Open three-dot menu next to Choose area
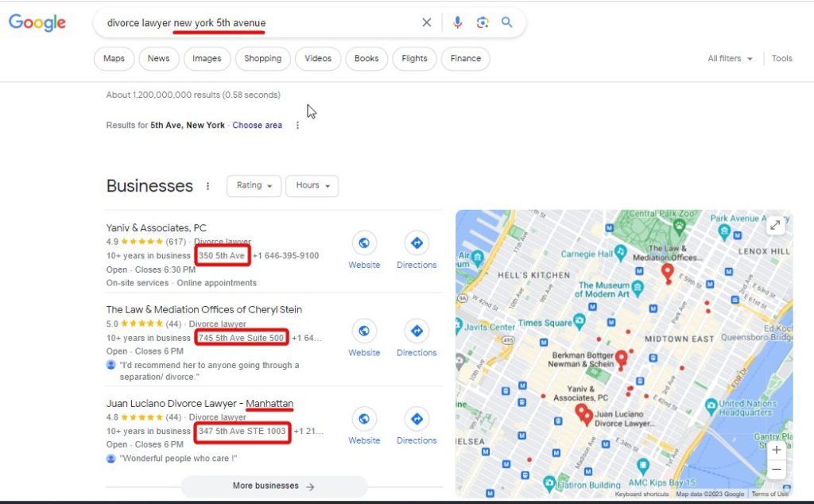The image size is (814, 504). point(297,125)
